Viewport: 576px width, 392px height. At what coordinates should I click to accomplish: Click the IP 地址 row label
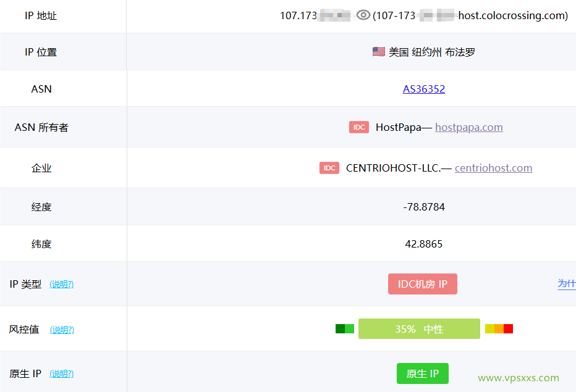(x=41, y=15)
